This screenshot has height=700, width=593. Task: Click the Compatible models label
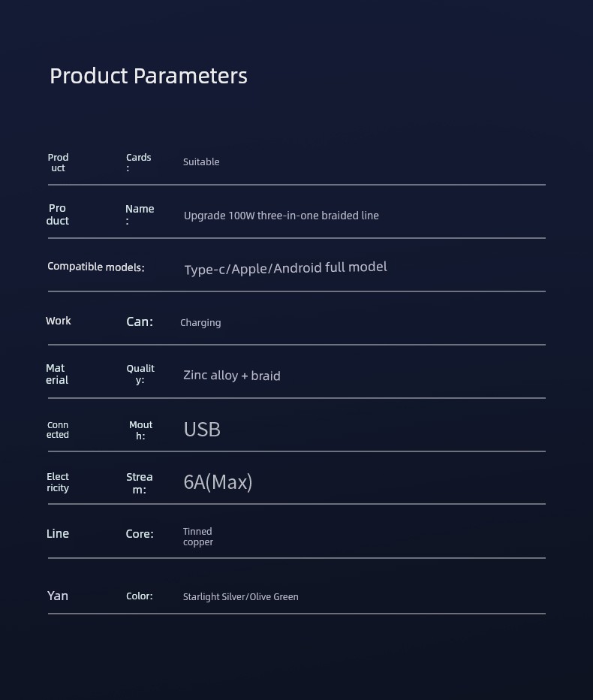click(96, 267)
